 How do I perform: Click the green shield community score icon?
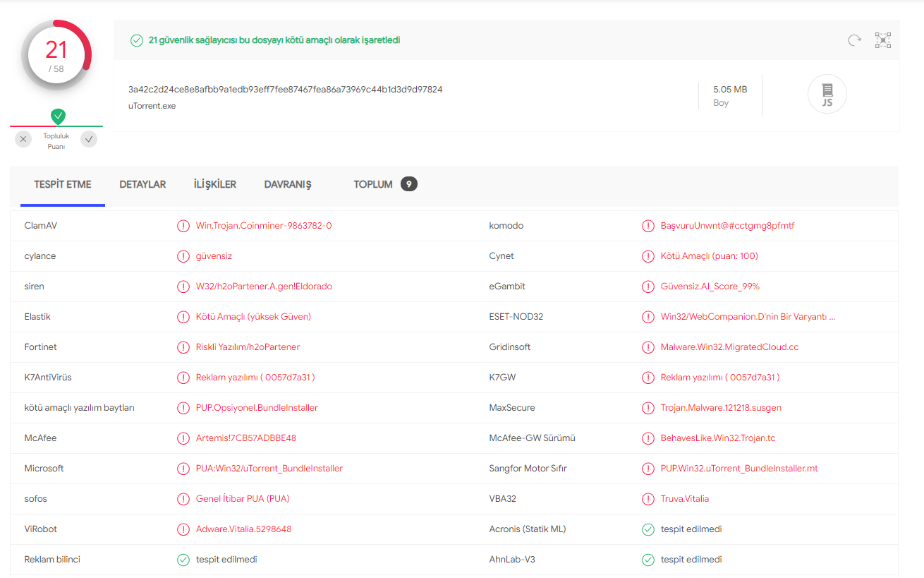pos(59,116)
